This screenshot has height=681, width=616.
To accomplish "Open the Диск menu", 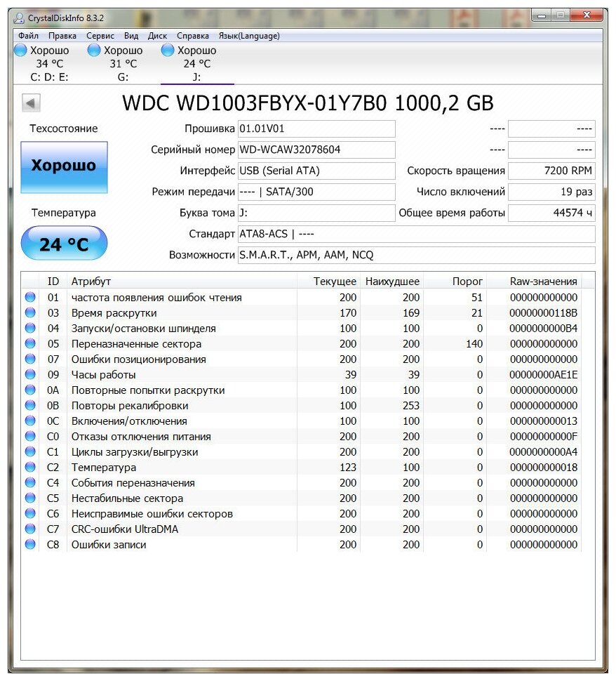I will 158,36.
